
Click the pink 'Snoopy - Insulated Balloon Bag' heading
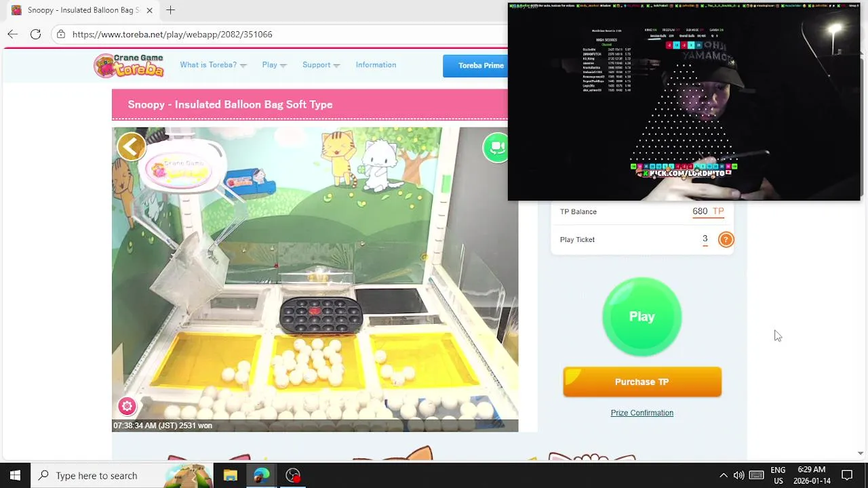pyautogui.click(x=230, y=104)
